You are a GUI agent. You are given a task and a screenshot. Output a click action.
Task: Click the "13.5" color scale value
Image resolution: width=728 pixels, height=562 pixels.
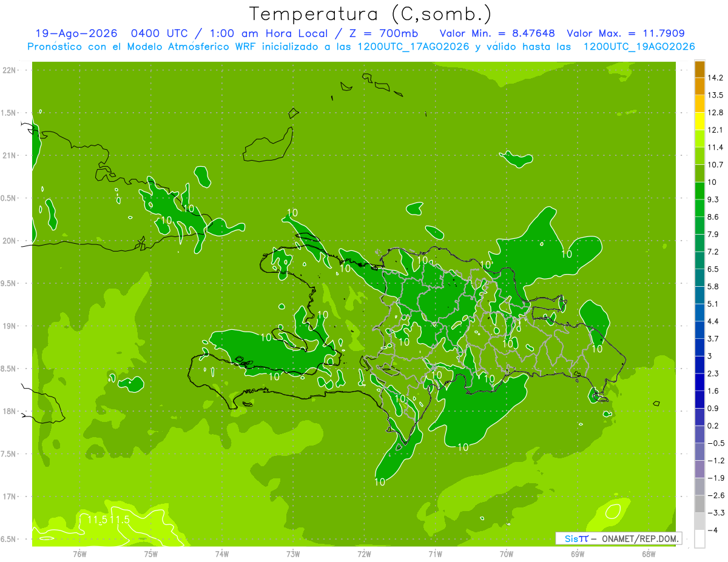click(x=715, y=95)
